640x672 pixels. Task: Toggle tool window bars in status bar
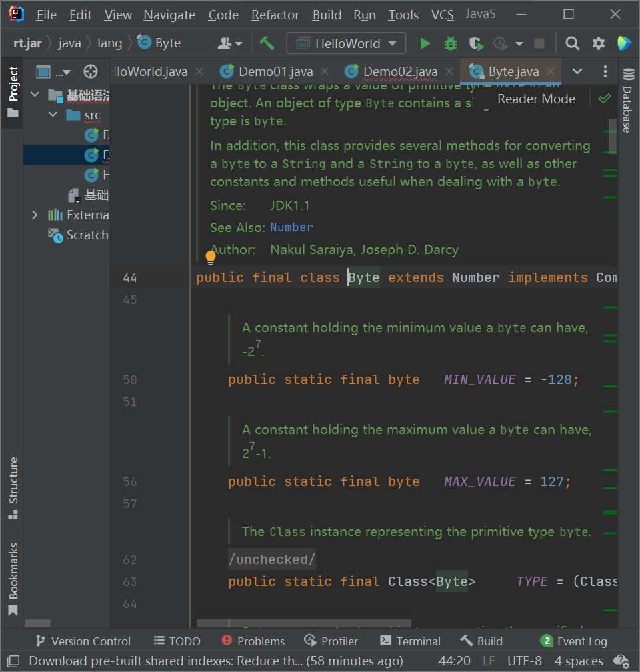[13, 661]
